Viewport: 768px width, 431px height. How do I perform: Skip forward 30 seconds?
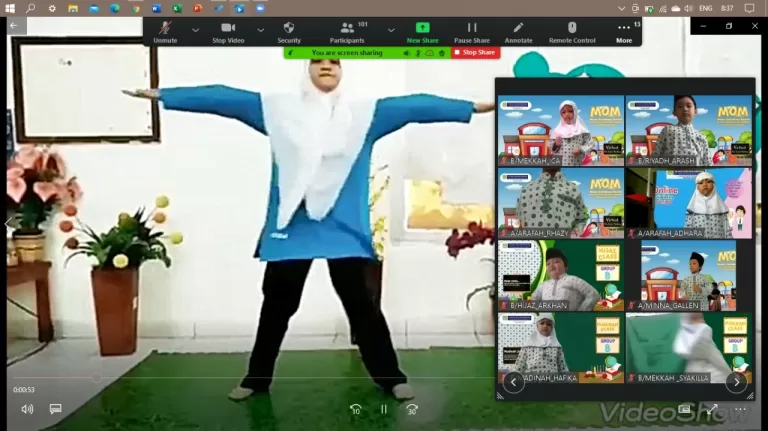coord(412,409)
